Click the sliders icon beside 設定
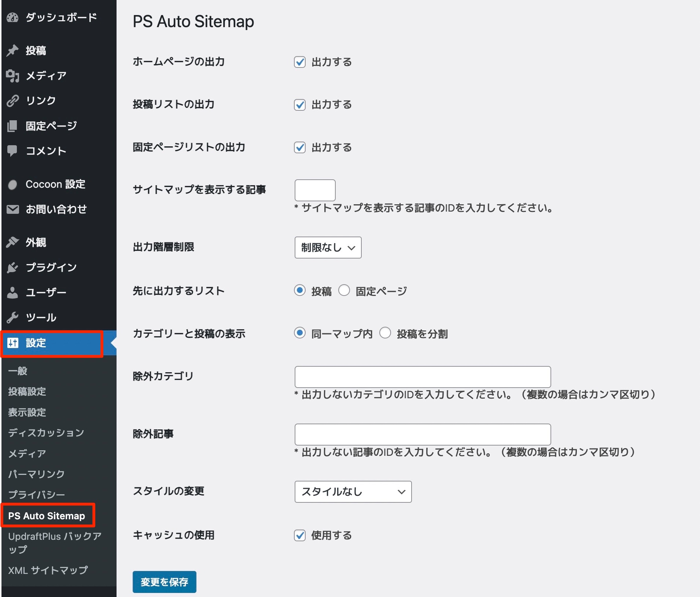Viewport: 700px width, 597px height. tap(13, 343)
